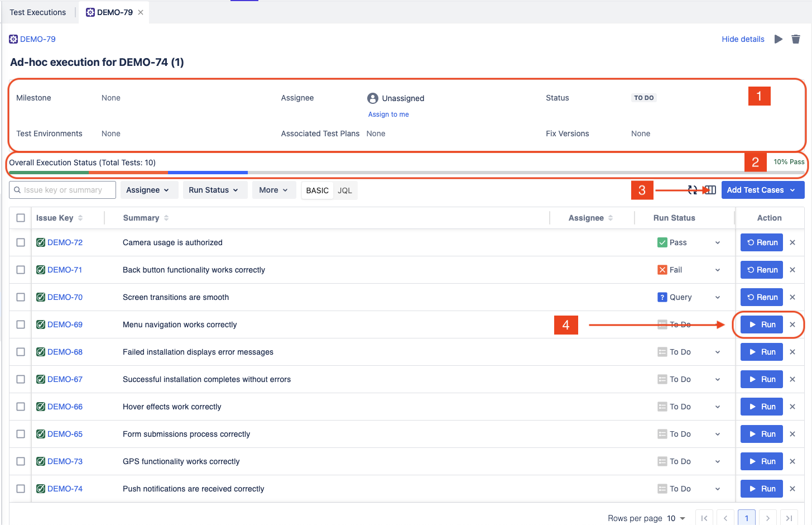This screenshot has width=812, height=525.
Task: Remove DEMO-72 using its X icon
Action: point(792,242)
